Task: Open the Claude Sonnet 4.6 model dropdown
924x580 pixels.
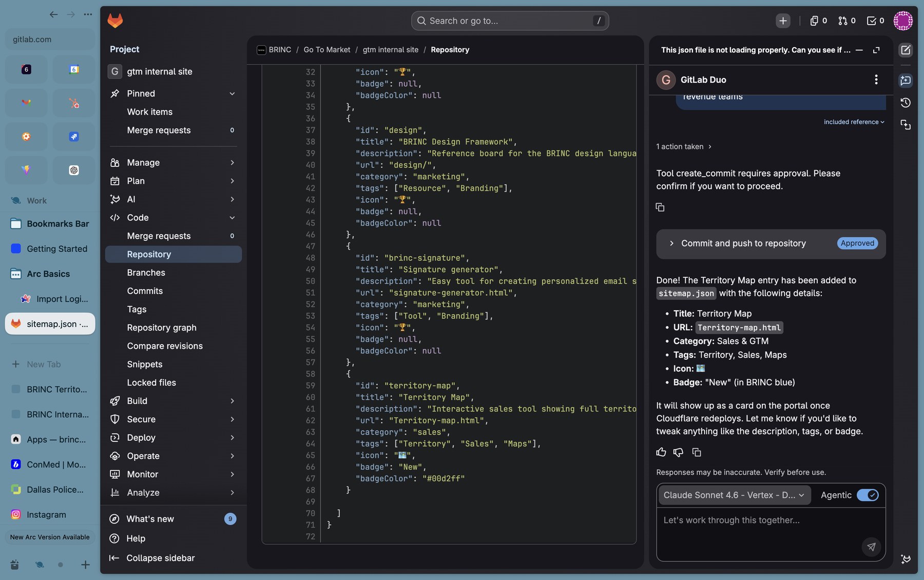Action: click(x=734, y=495)
